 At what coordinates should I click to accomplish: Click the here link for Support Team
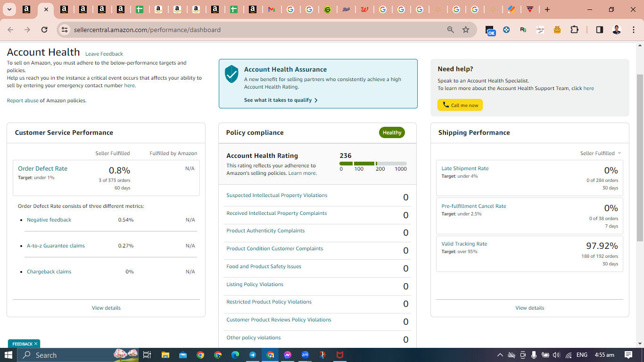(x=588, y=88)
